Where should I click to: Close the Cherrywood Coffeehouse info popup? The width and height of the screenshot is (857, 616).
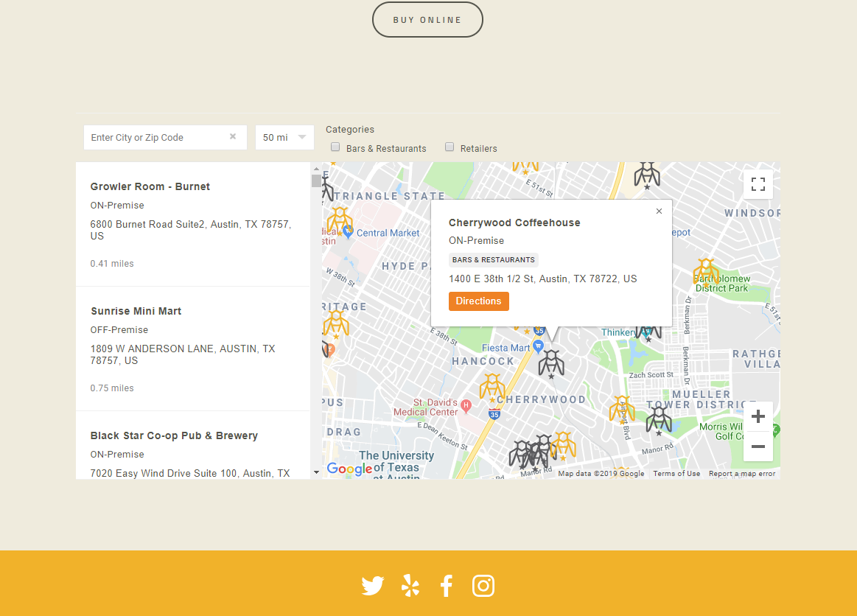pyautogui.click(x=660, y=211)
